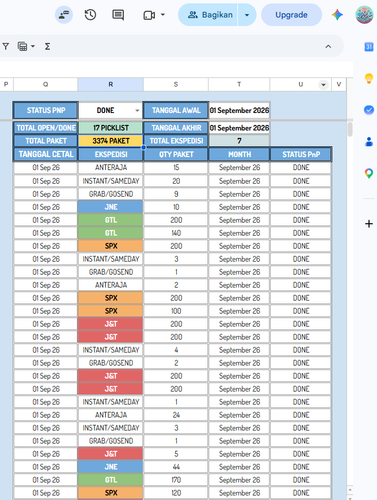377x500 pixels.
Task: Open the version history clock icon
Action: click(x=90, y=15)
